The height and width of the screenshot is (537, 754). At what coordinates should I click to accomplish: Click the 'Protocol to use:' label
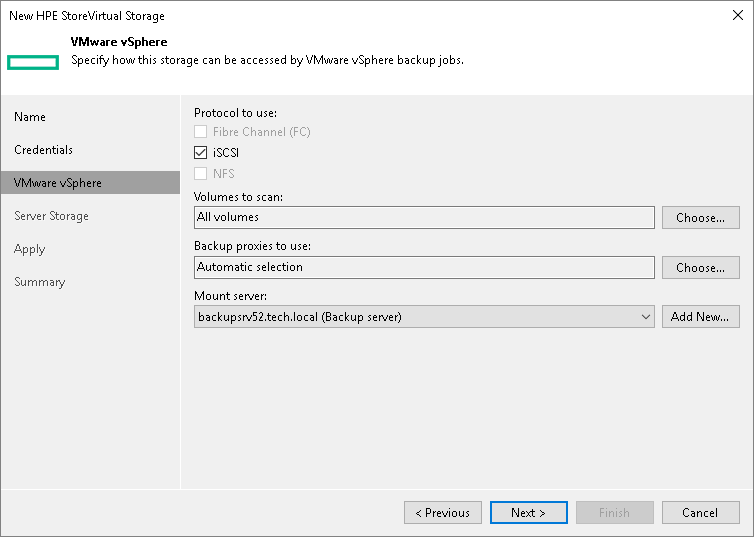(x=236, y=113)
